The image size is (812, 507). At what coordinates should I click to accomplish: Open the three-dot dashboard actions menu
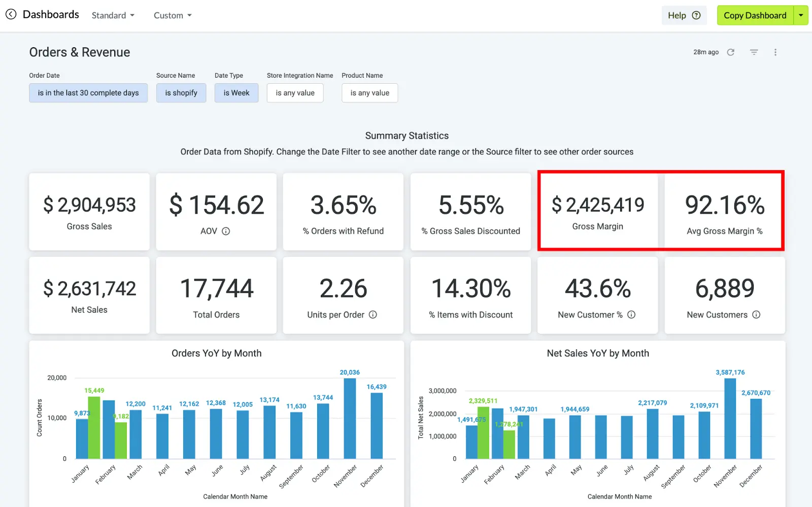tap(775, 52)
